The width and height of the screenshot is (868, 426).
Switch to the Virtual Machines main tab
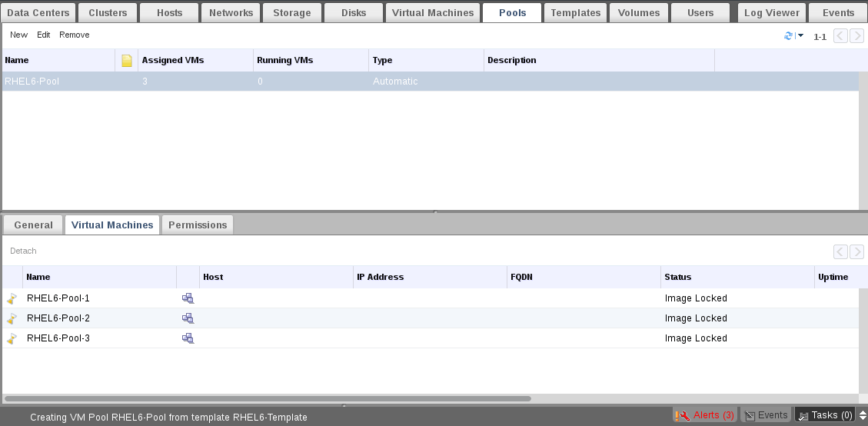(433, 12)
